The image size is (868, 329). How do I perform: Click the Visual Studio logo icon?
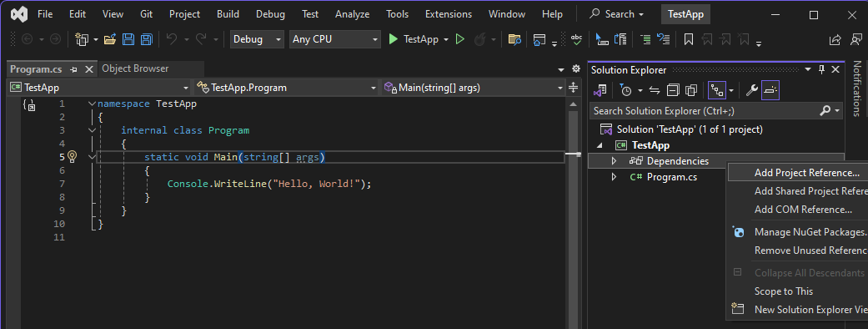19,14
